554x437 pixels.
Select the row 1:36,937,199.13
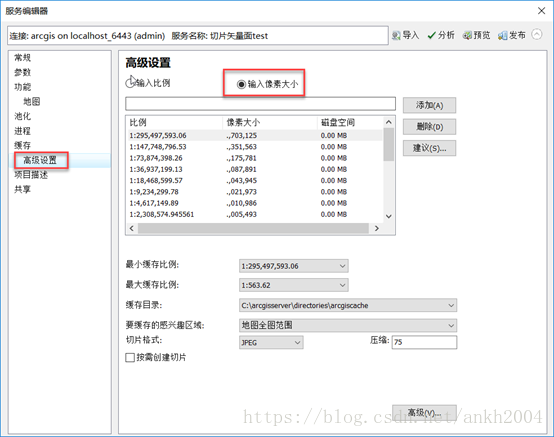coord(254,169)
